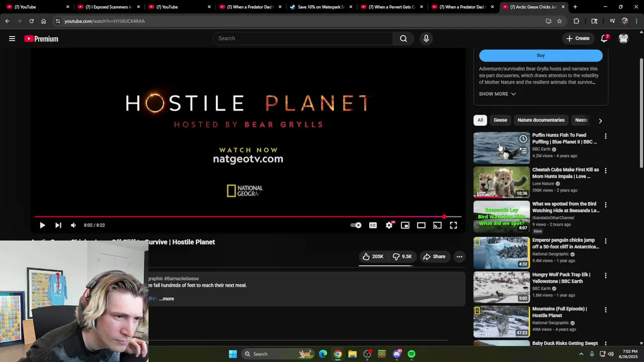The height and width of the screenshot is (362, 644).
Task: Open options for Mountains Full Episode video
Action: pos(606,310)
